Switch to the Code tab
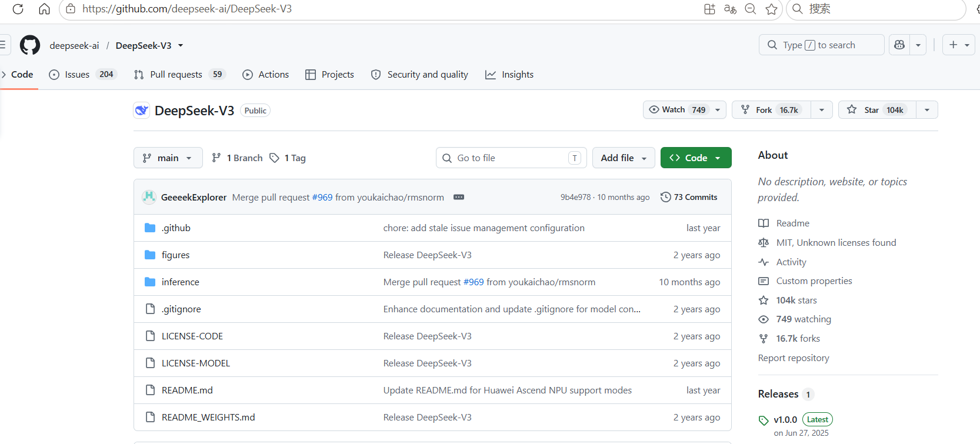Viewport: 980px width, 444px height. point(19,75)
